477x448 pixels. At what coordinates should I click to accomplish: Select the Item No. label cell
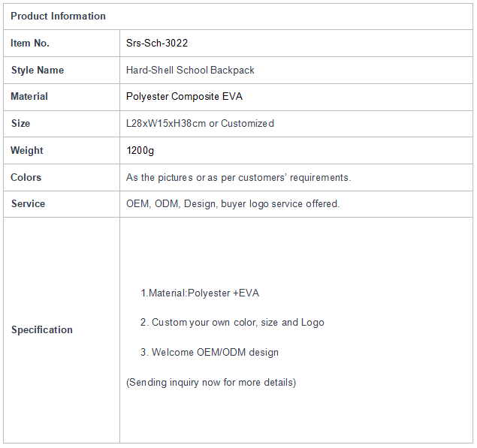62,44
